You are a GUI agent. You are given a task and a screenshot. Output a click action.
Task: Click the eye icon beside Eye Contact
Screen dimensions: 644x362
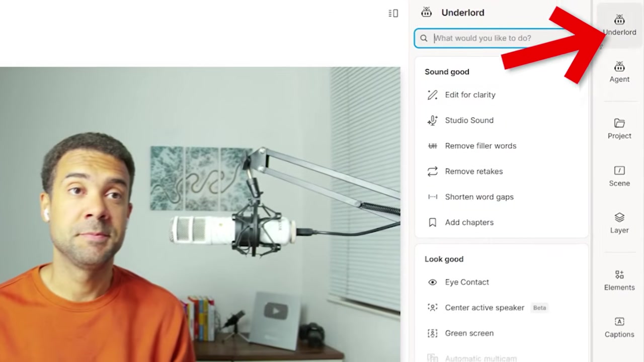tap(432, 282)
